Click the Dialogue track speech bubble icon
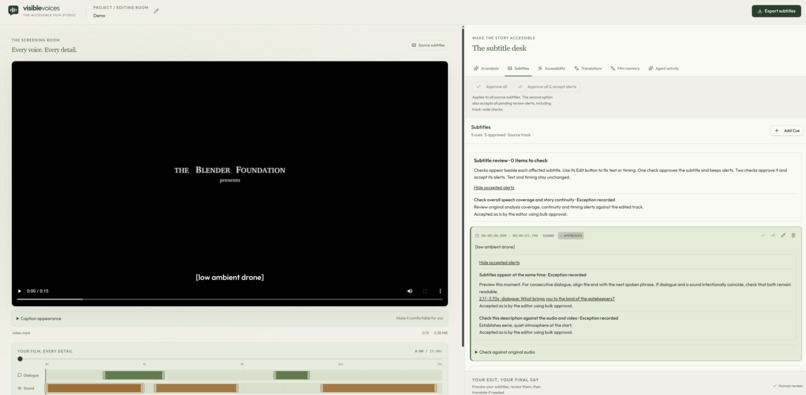 (20, 375)
